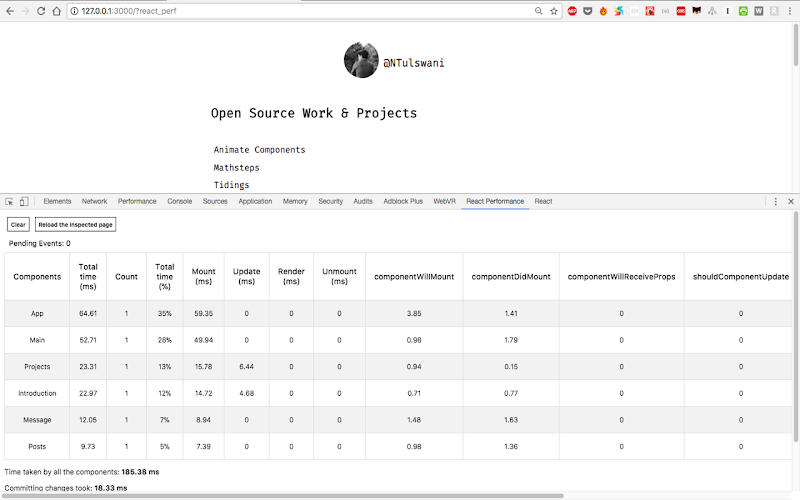Switch to the Network tab
The width and height of the screenshot is (800, 500).
94,202
